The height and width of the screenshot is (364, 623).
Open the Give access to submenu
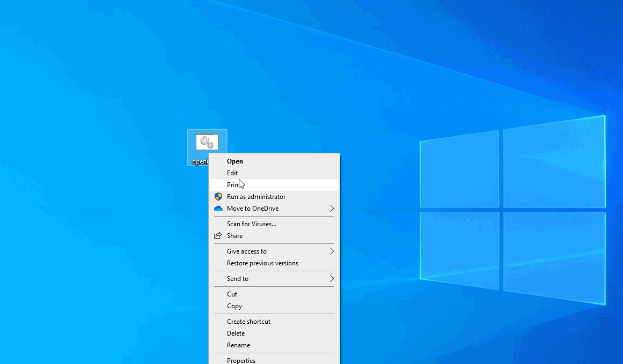click(274, 251)
